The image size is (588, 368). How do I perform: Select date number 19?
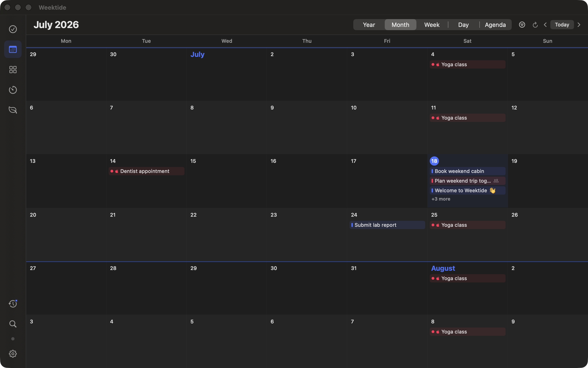point(514,161)
